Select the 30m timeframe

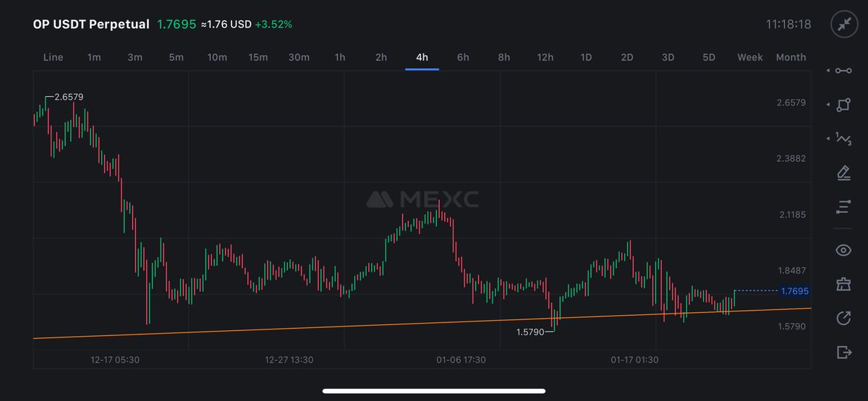(299, 57)
